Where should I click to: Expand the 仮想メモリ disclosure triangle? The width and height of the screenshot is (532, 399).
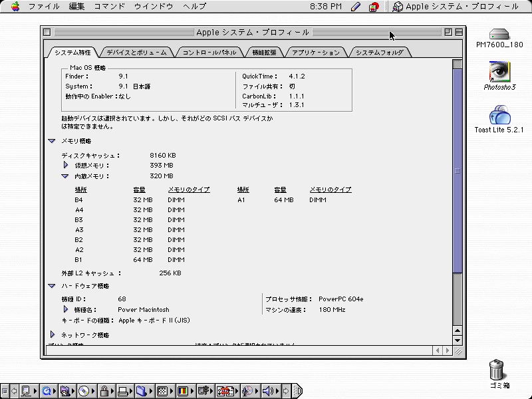(66, 165)
